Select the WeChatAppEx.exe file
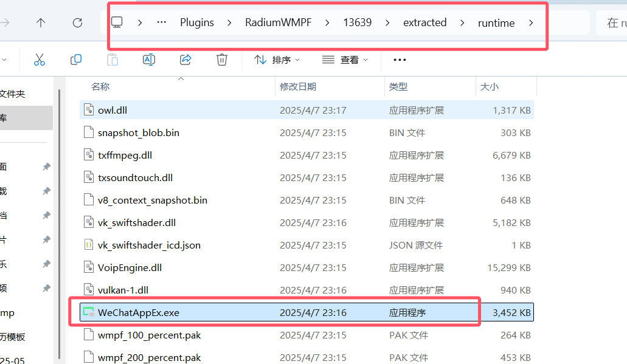This screenshot has width=627, height=364. tap(139, 312)
